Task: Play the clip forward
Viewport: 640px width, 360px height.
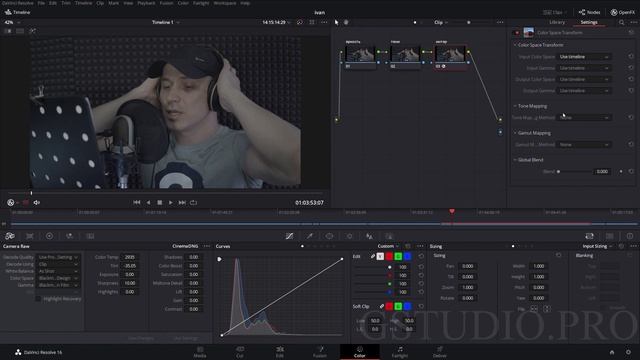Action: (171, 202)
